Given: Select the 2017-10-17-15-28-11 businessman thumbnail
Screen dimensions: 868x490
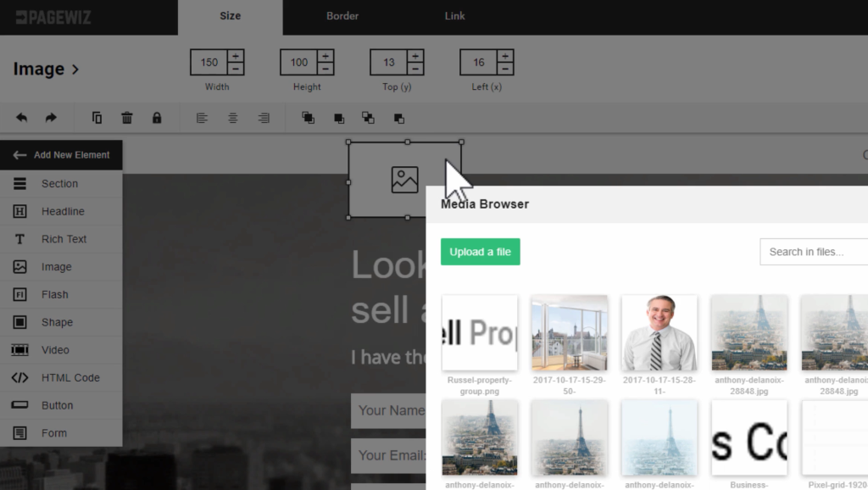Looking at the screenshot, I should (659, 333).
